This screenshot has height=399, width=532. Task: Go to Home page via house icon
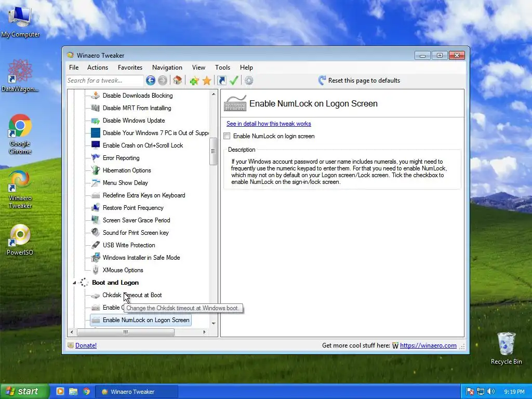177,81
